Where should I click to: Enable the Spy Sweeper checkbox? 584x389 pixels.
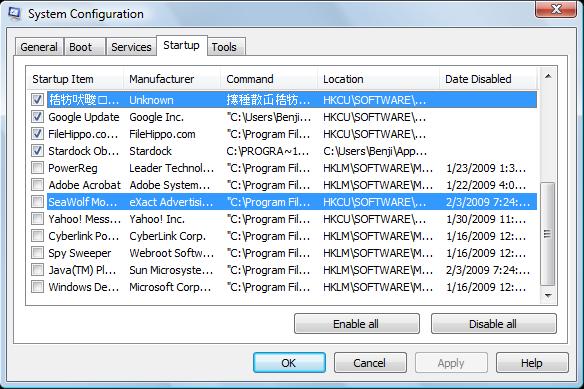point(37,253)
